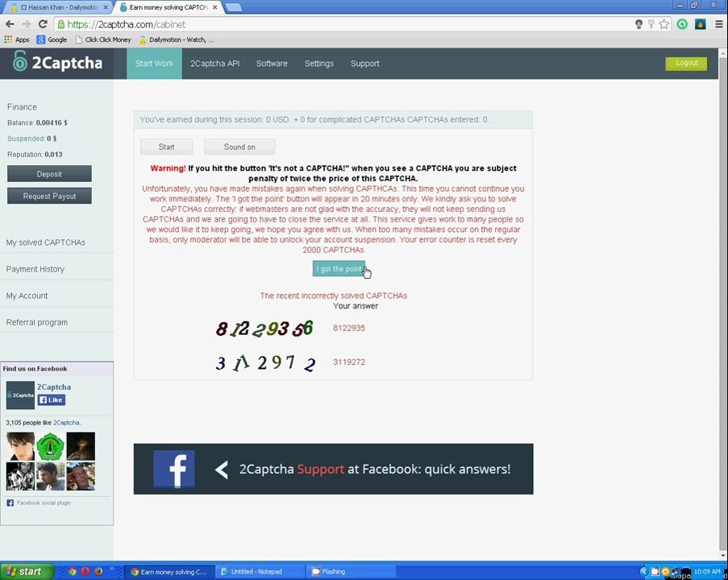Viewport: 728px width, 580px height.
Task: Switch to Untitled - Notepad taskbar item
Action: click(x=261, y=572)
